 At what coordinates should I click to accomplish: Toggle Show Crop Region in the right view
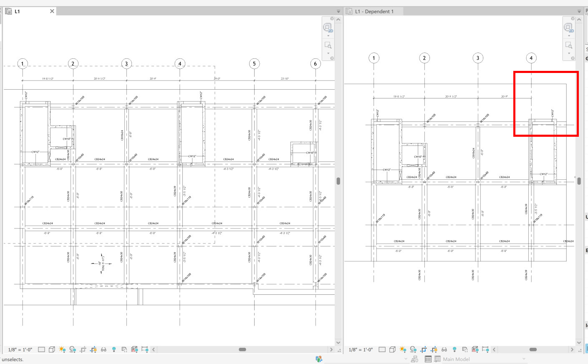[434, 350]
